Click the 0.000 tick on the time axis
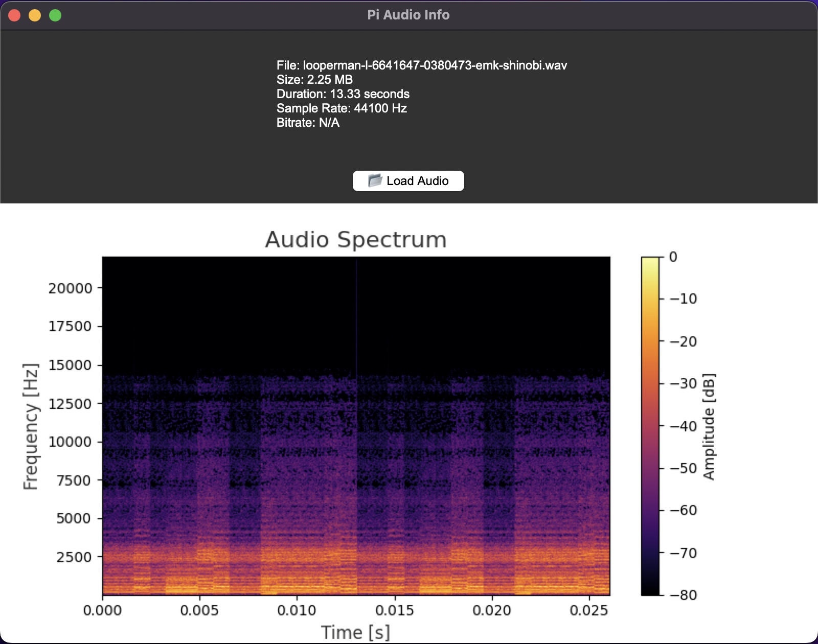818x644 pixels. 103,610
